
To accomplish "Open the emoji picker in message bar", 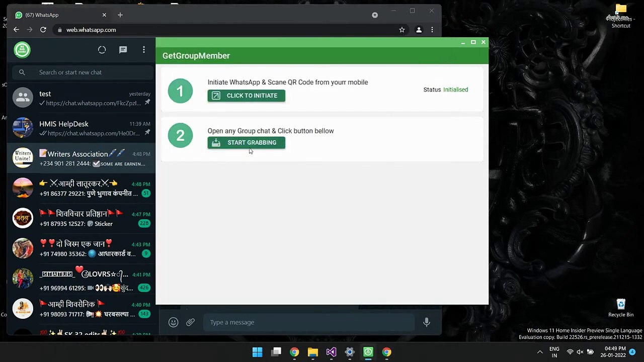I will (x=174, y=322).
